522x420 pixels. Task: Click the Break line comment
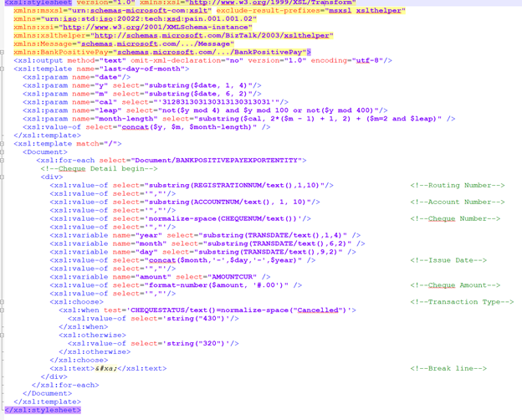click(x=448, y=369)
